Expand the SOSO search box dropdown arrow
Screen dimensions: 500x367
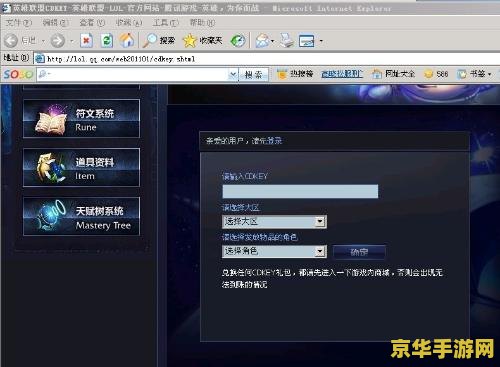click(233, 75)
